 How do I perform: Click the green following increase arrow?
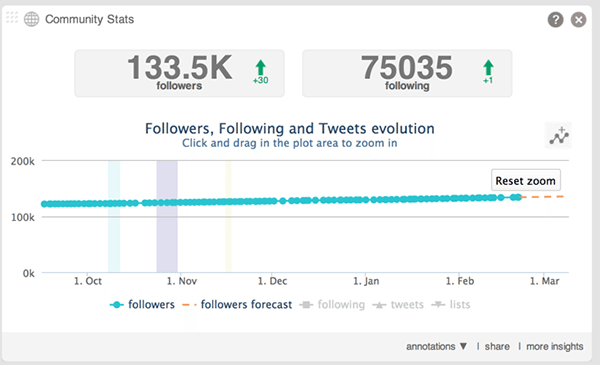click(x=488, y=67)
